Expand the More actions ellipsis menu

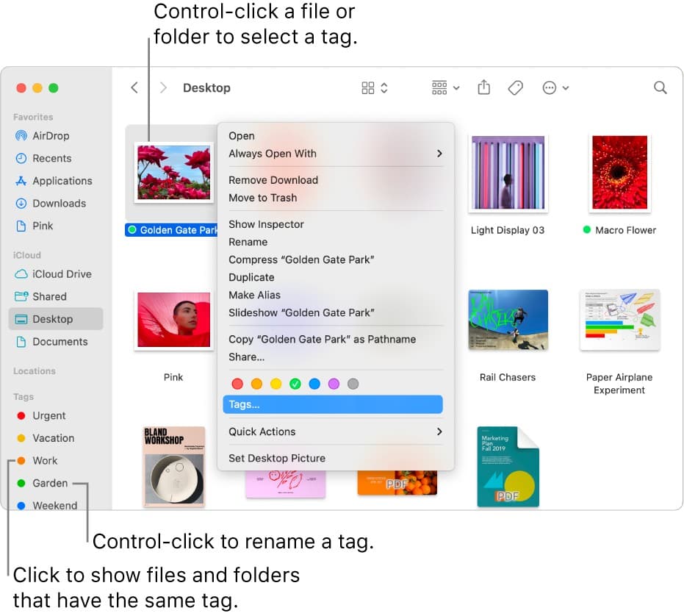(555, 87)
